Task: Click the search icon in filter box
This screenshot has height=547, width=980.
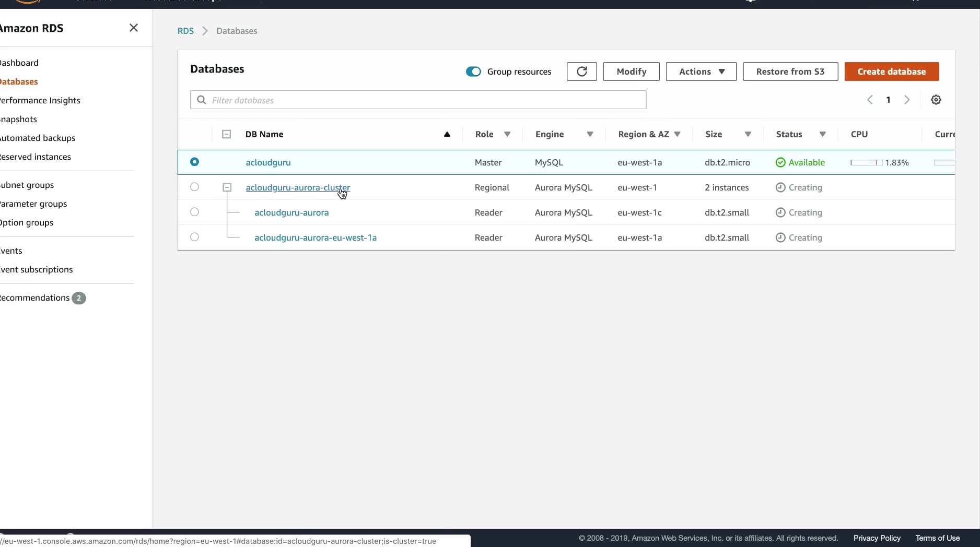Action: coord(201,100)
